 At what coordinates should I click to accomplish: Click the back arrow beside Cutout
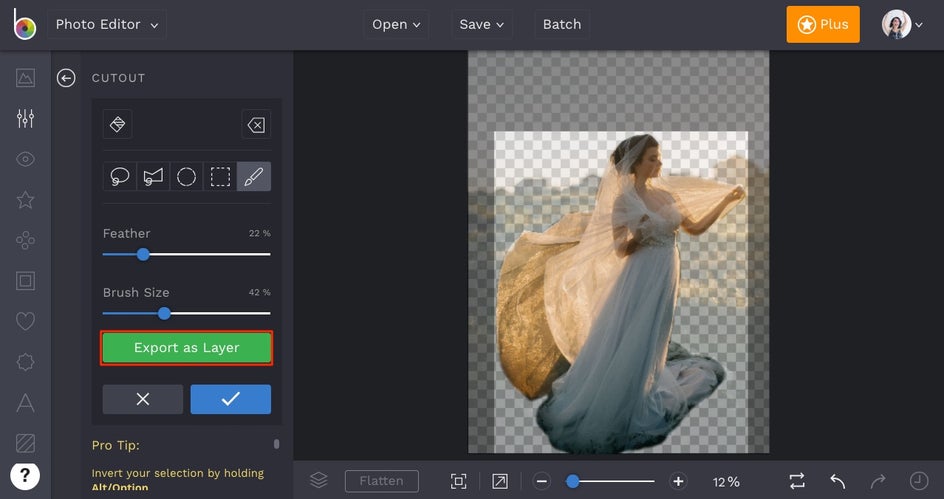click(66, 78)
